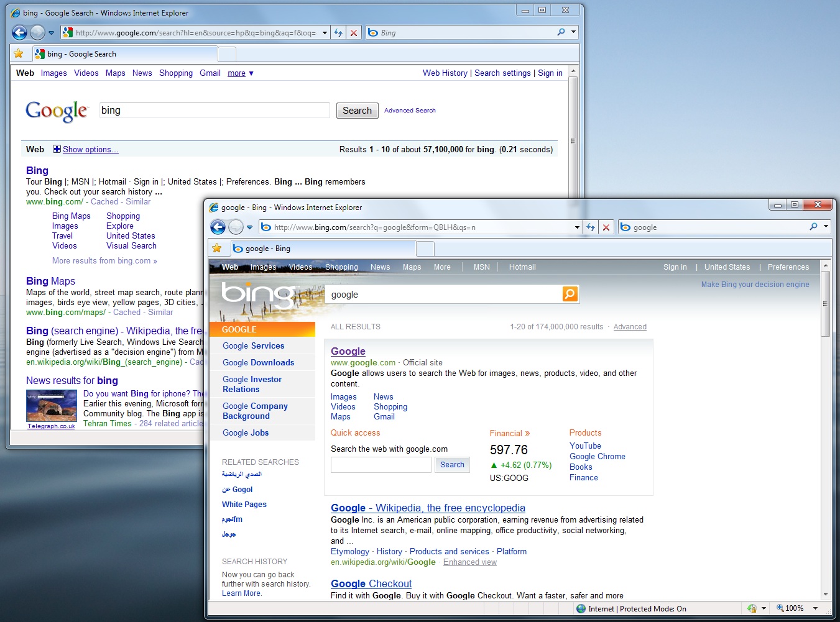The height and width of the screenshot is (622, 840).
Task: Click Back button in Bing window
Action: (x=218, y=227)
